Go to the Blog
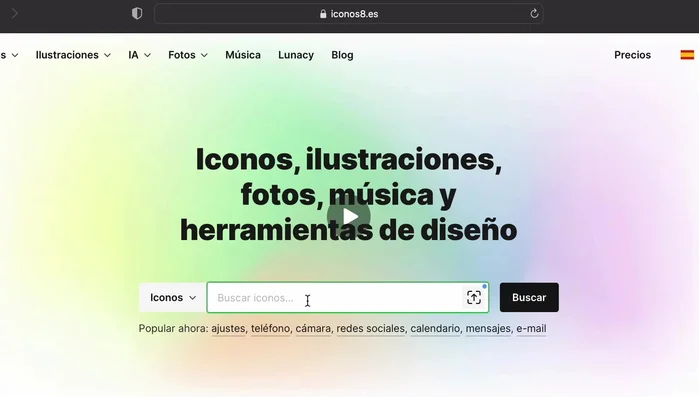Image resolution: width=699 pixels, height=397 pixels. (x=342, y=55)
